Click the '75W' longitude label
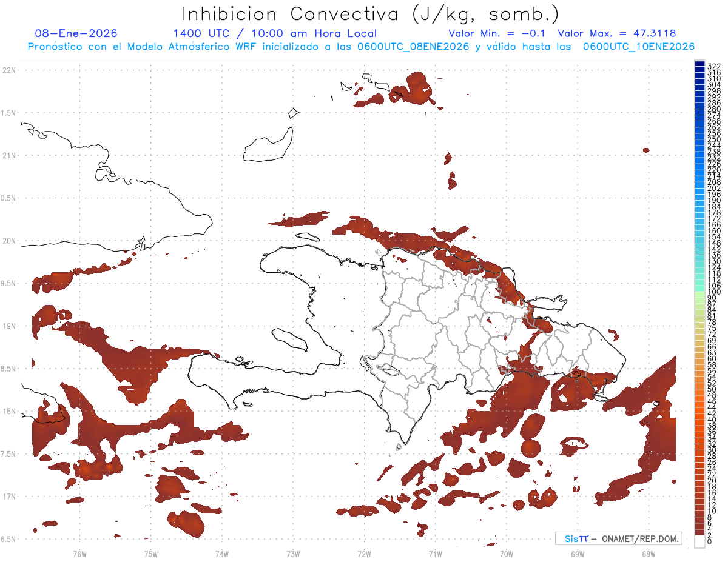The width and height of the screenshot is (728, 562). (150, 554)
